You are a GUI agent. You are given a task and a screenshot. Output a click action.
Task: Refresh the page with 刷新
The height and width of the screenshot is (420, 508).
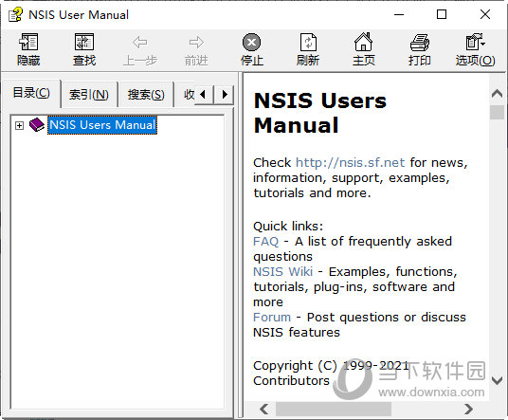[x=308, y=49]
